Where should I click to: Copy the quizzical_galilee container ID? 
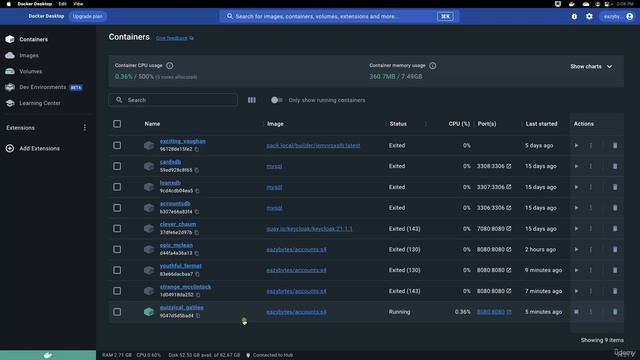pyautogui.click(x=198, y=316)
